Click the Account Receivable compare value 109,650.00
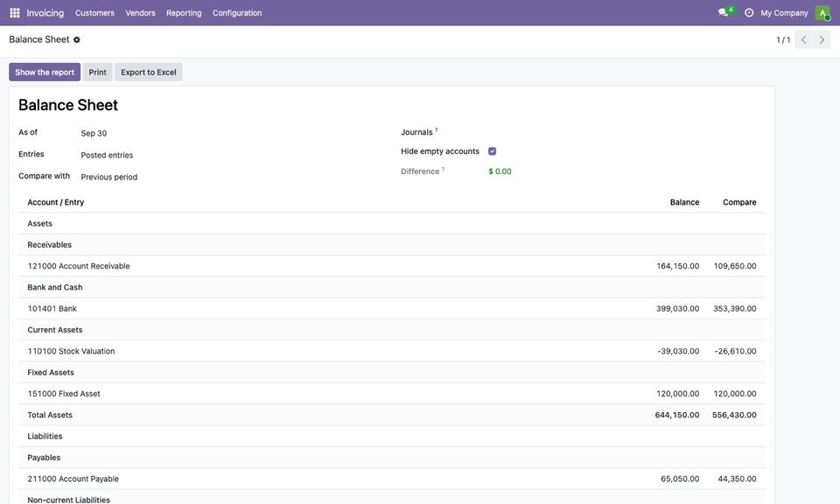The image size is (840, 504). coord(735,266)
